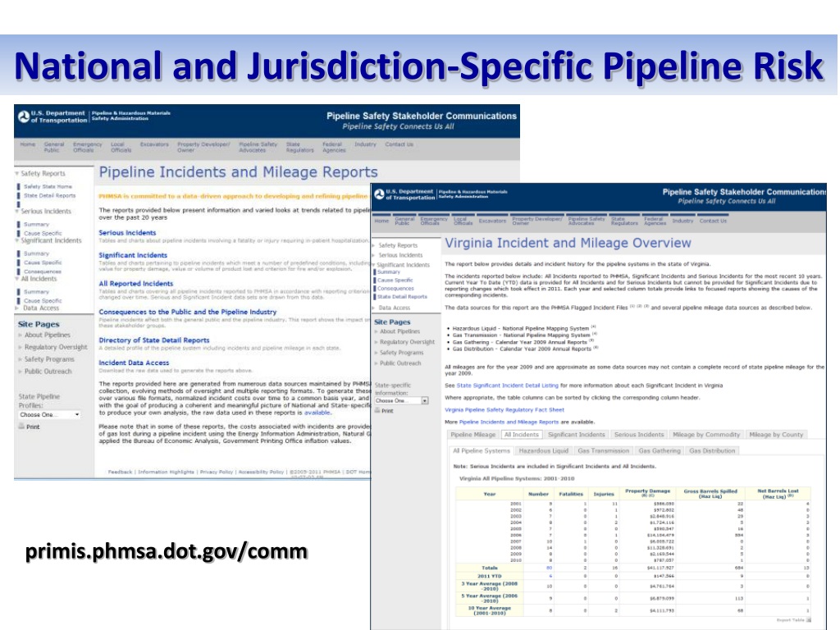Open the Mileage by County tab
Viewport: 840px width, 630px height.
point(776,435)
